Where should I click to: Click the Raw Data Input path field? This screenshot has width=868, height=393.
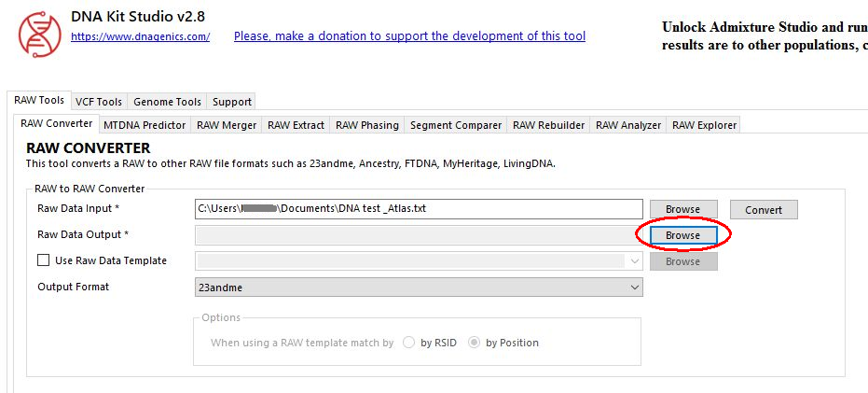(x=419, y=209)
